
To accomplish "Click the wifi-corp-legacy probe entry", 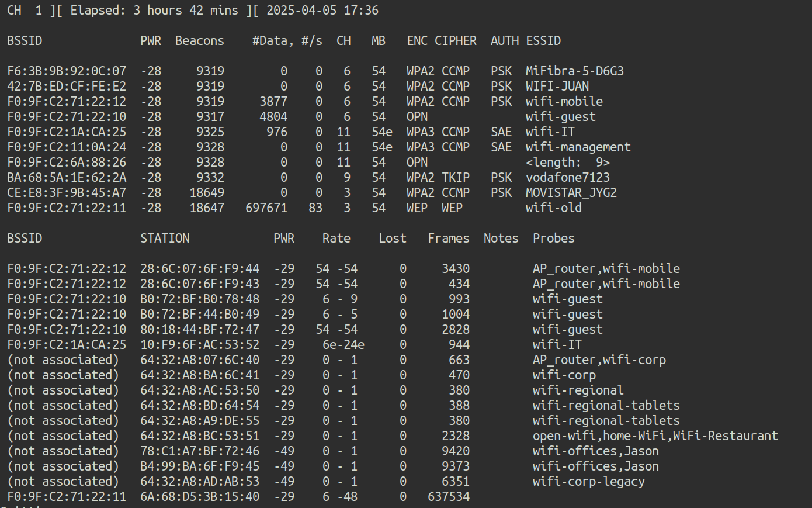I will click(x=588, y=481).
